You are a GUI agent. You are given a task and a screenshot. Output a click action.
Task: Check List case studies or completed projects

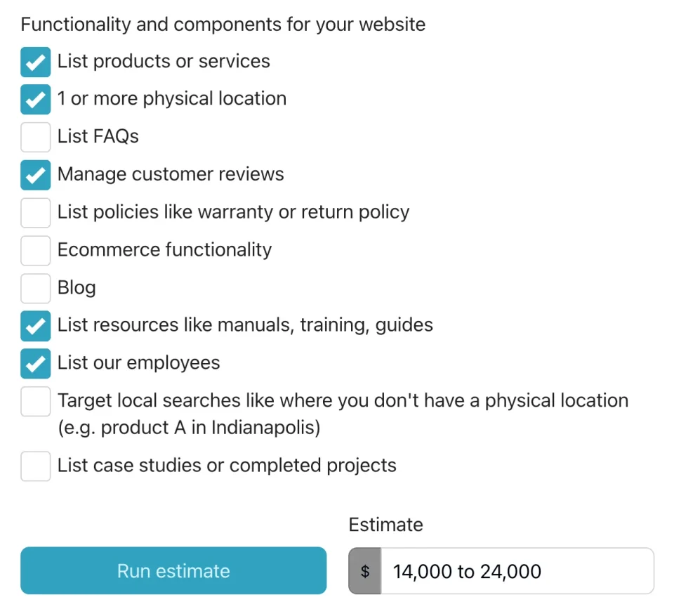coord(35,466)
